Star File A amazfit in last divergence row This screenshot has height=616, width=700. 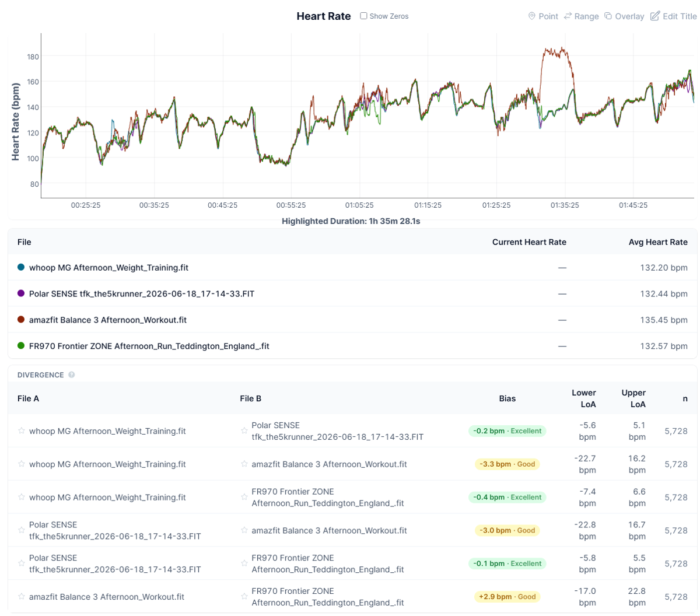[22, 597]
